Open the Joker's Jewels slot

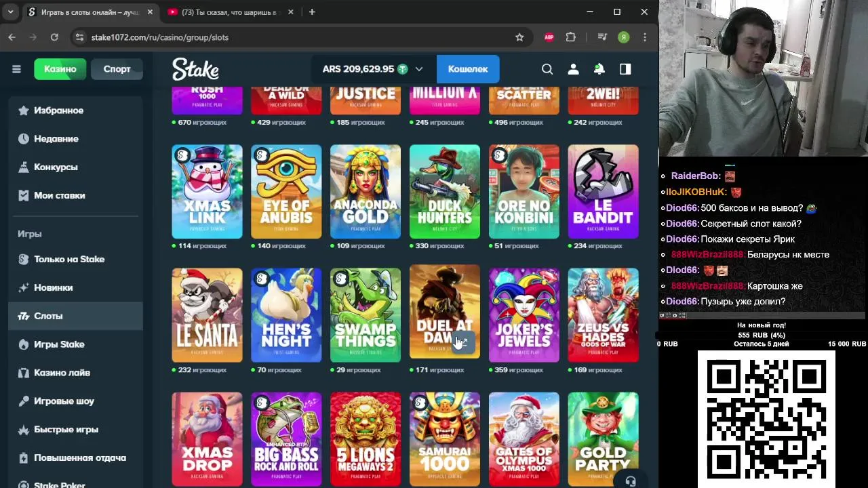[x=524, y=315]
